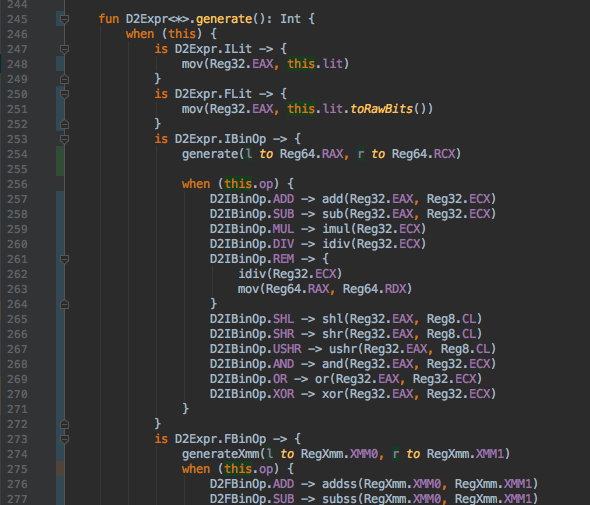
Task: Collapse the REM block fold at line 261
Action: tap(64, 259)
